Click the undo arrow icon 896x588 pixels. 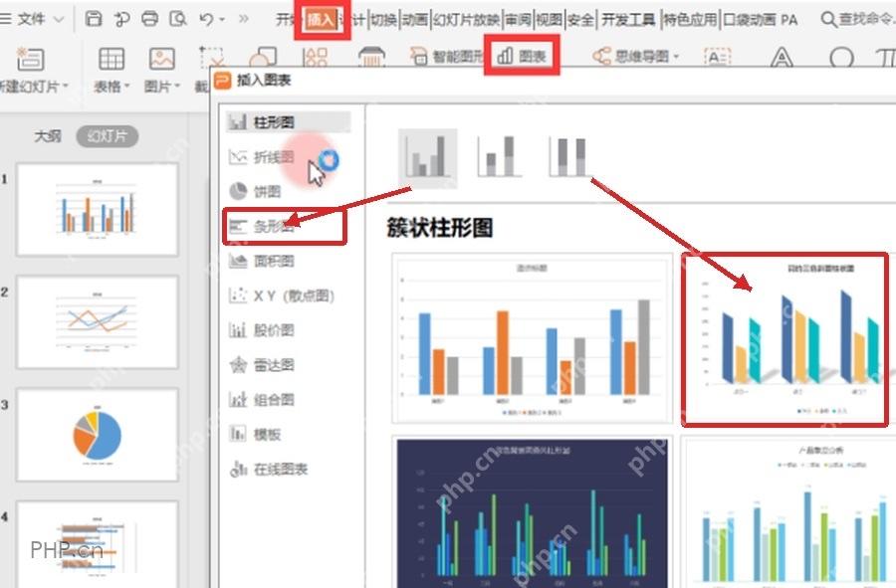pos(206,19)
